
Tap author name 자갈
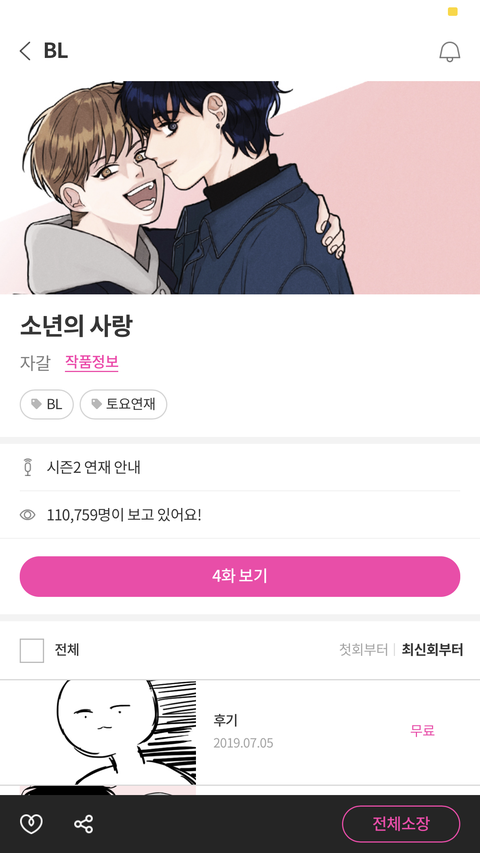tap(35, 363)
